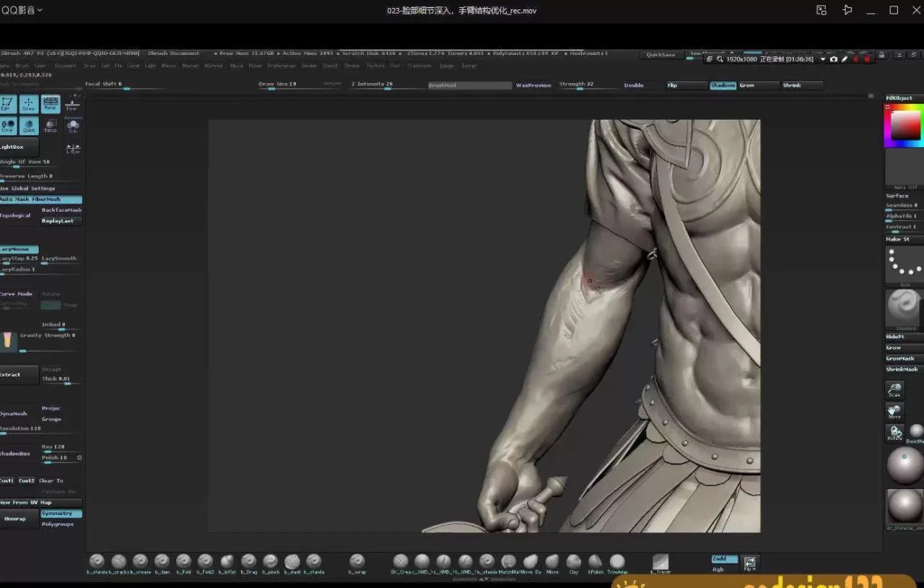Open the QQ影音 title dropdown menu

point(22,10)
